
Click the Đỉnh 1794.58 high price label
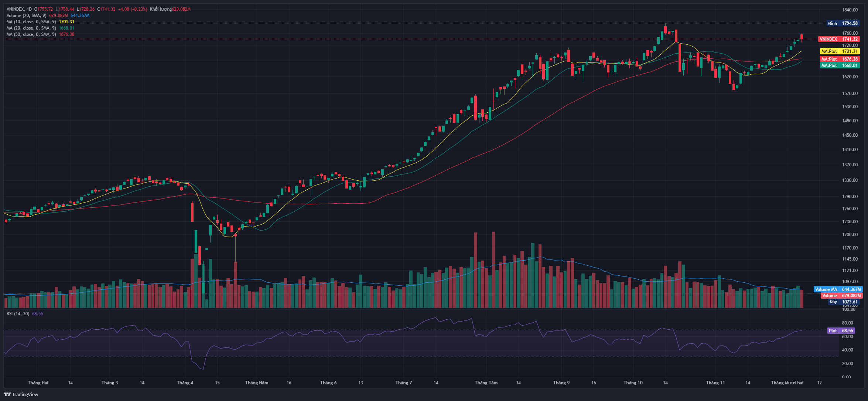[x=843, y=23]
